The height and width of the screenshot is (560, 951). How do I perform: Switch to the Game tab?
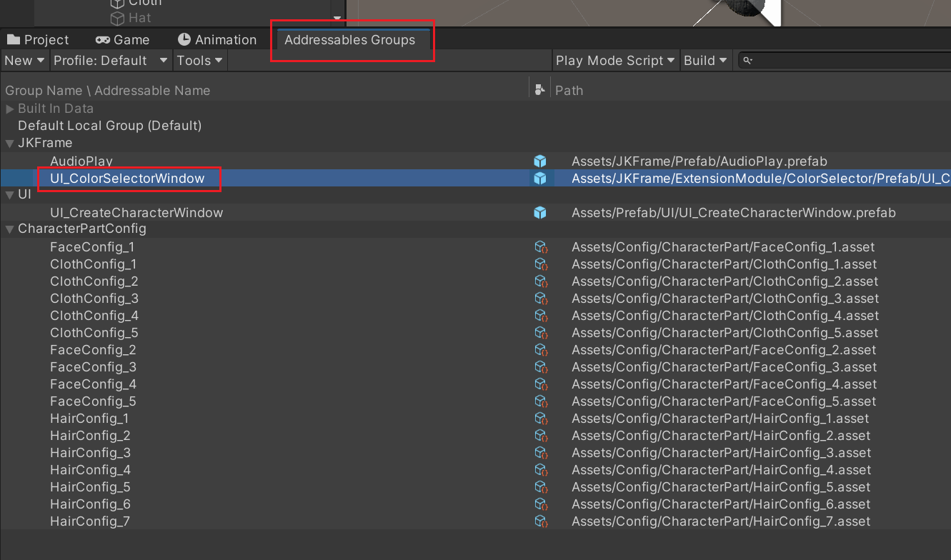[x=123, y=40]
